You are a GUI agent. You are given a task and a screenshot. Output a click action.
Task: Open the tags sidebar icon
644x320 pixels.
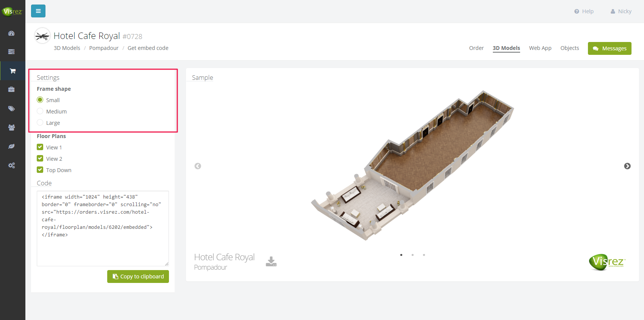click(12, 109)
